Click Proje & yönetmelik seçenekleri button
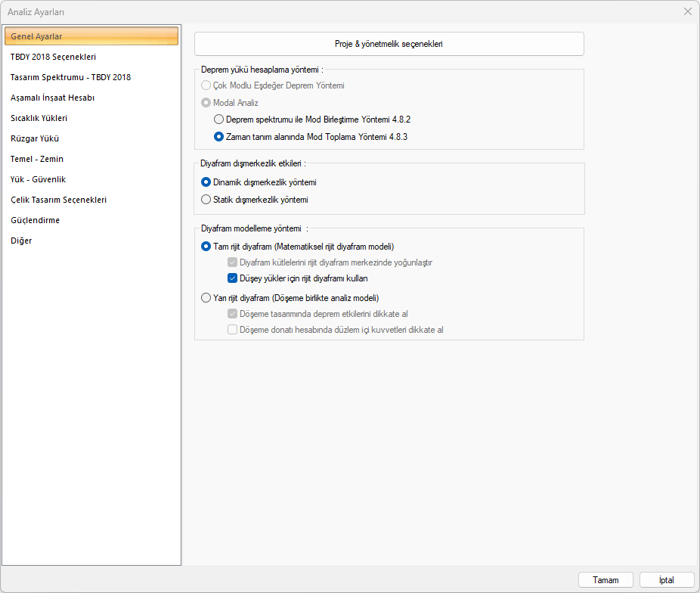The width and height of the screenshot is (700, 593). coord(389,44)
